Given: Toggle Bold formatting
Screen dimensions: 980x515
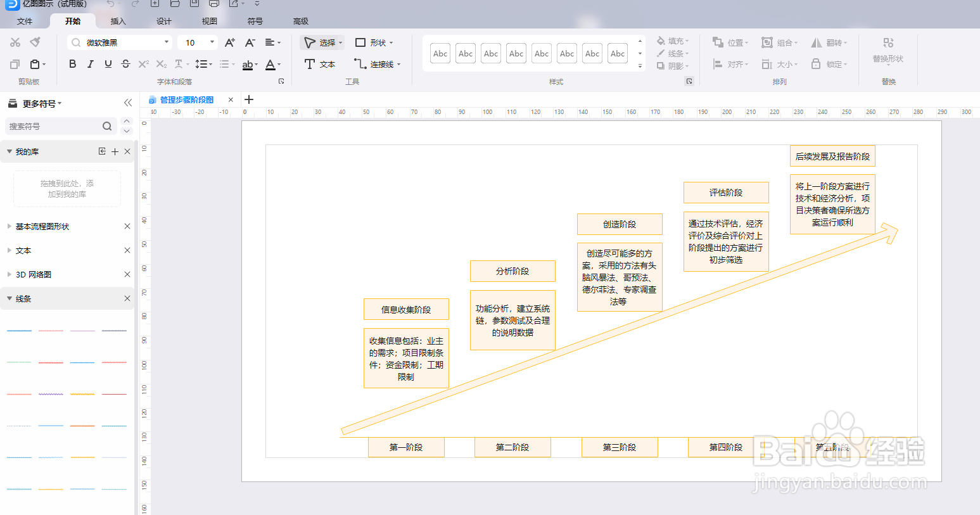Looking at the screenshot, I should pos(73,64).
